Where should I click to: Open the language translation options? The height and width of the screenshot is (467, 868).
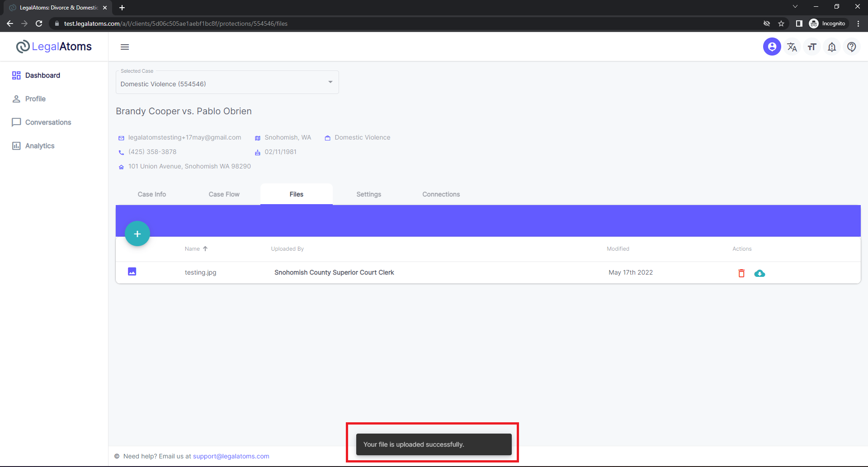(x=792, y=47)
